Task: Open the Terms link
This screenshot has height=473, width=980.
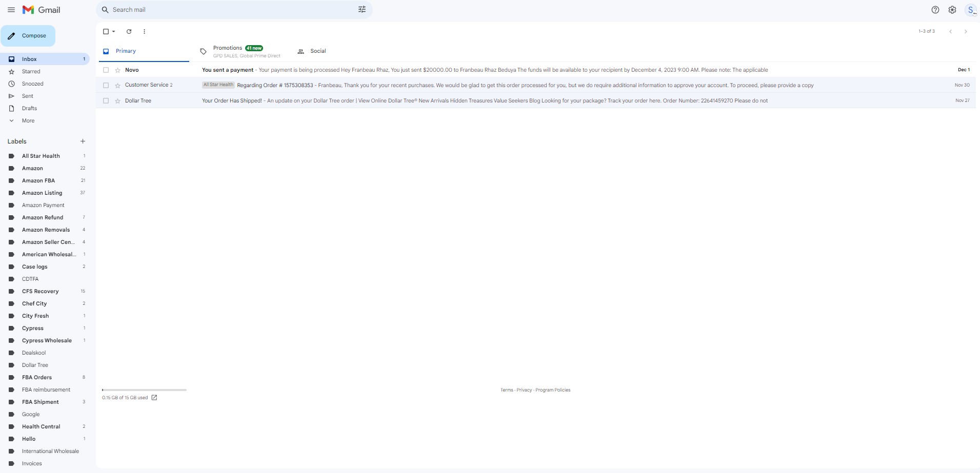Action: click(507, 390)
